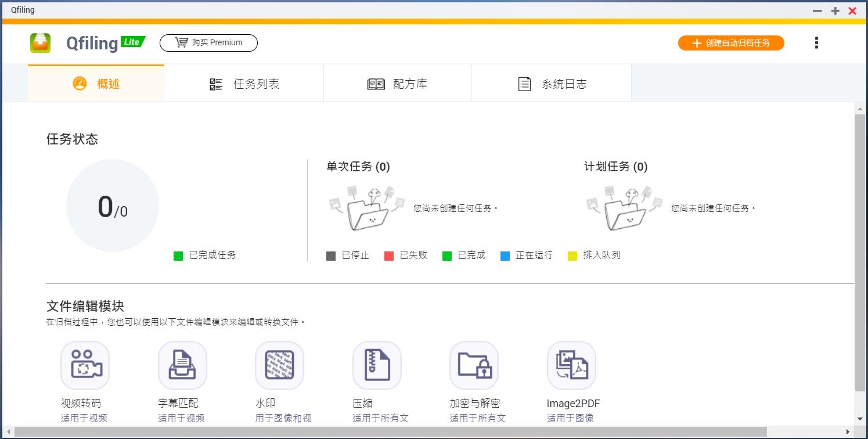868x439 pixels.
Task: Click the 购买 Premium upgrade button
Action: click(x=208, y=42)
